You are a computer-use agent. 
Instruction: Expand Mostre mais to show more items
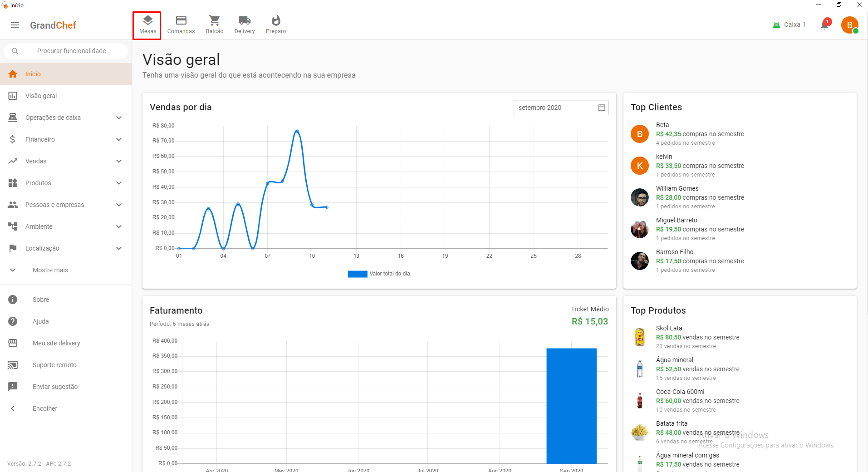click(50, 270)
